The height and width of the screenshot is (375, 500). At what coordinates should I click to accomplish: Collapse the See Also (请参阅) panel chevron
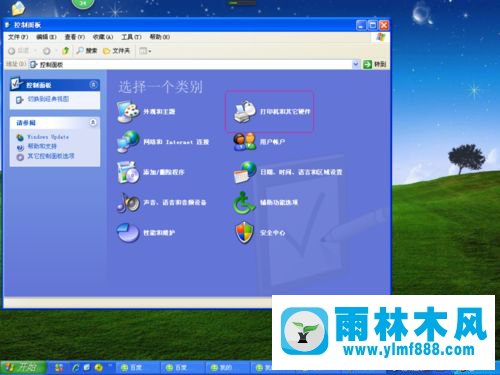[93, 122]
